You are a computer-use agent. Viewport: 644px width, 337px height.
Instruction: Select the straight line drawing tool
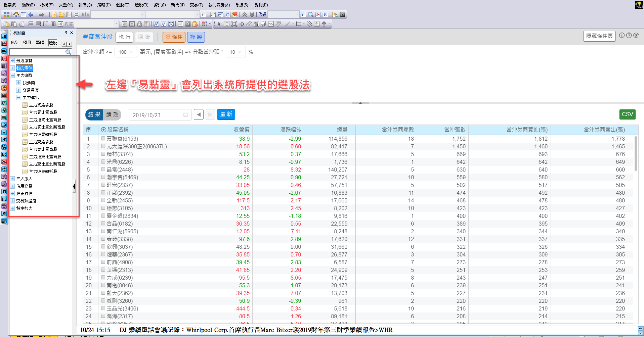click(288, 24)
